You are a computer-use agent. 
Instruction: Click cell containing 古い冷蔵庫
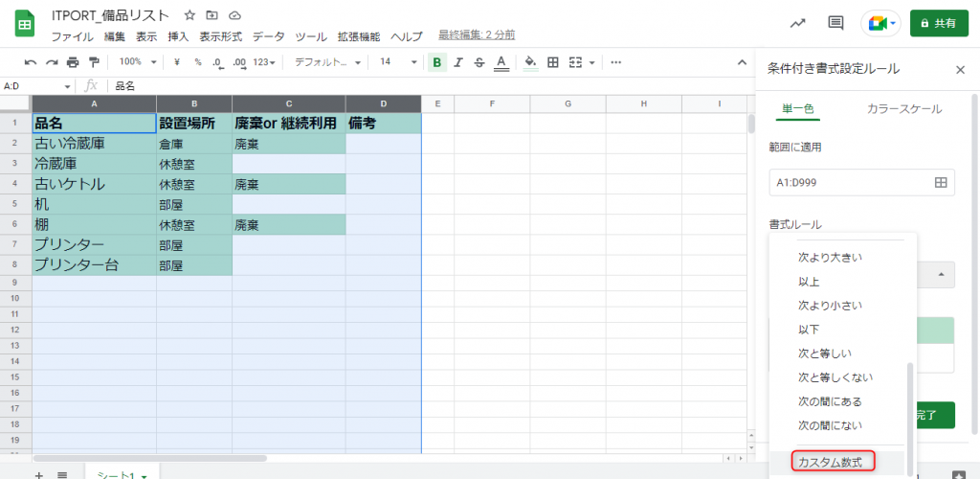coord(94,144)
